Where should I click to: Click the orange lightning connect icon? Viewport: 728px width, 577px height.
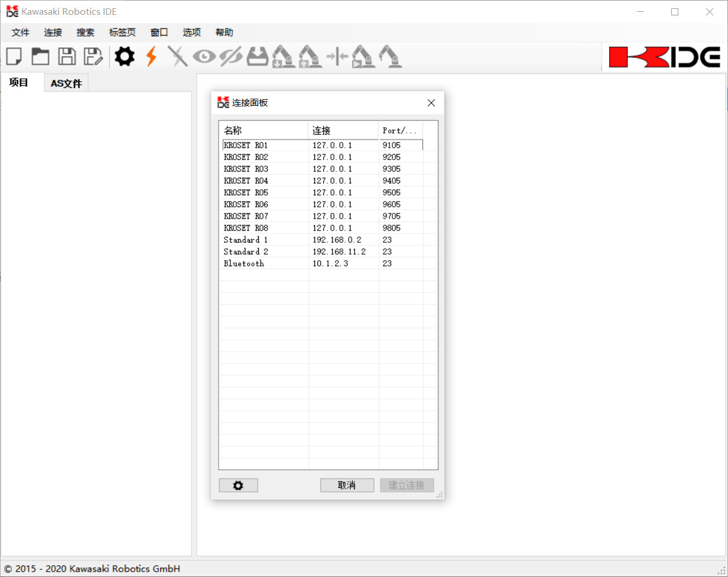pyautogui.click(x=151, y=57)
